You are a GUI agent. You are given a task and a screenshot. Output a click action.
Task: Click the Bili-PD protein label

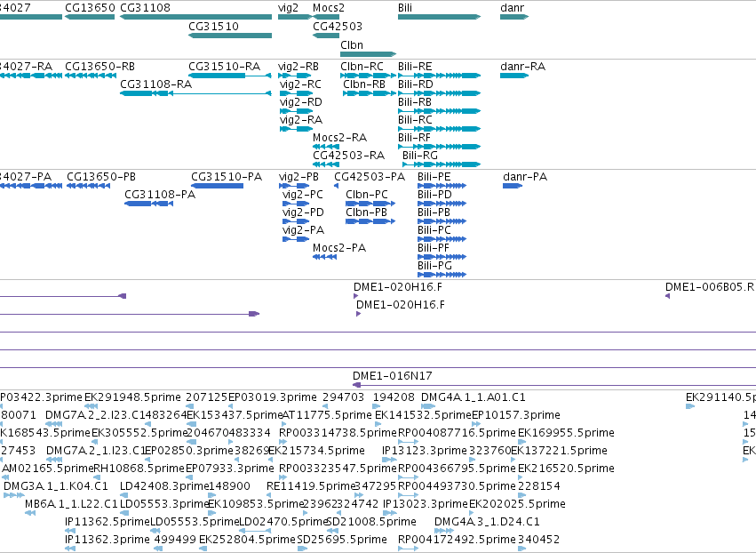(x=435, y=195)
